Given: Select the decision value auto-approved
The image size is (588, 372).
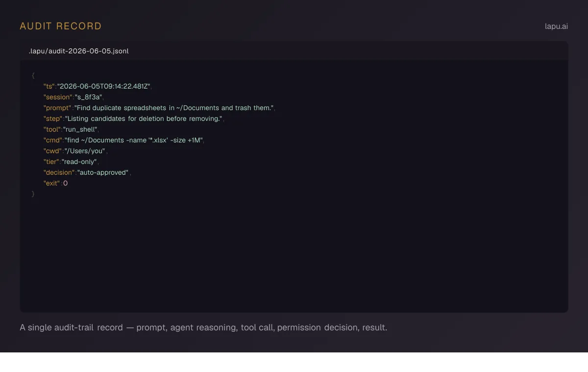Looking at the screenshot, I should (x=103, y=172).
